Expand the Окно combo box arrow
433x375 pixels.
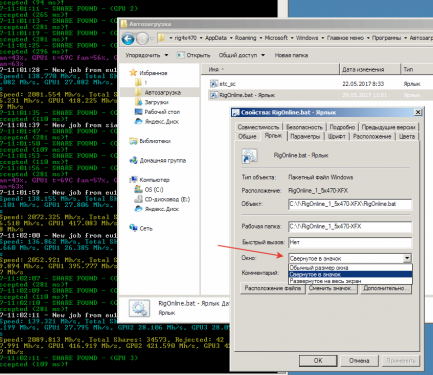(407, 258)
